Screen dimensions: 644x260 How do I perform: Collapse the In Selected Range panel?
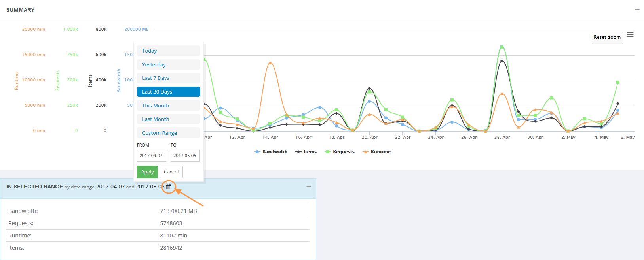click(309, 187)
